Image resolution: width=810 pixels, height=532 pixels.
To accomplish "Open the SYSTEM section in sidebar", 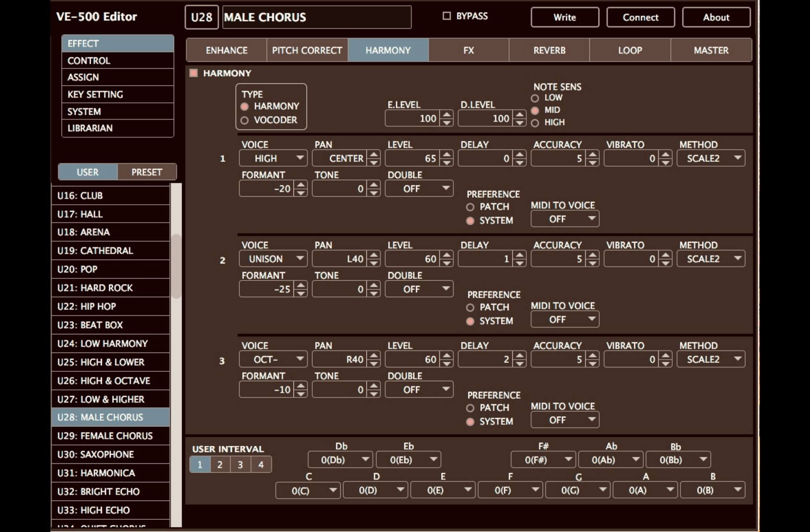I will (x=118, y=111).
